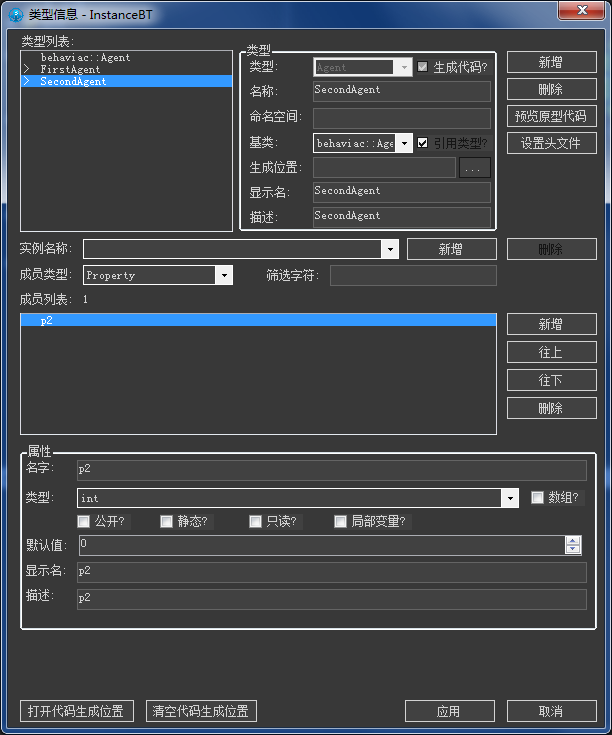The image size is (612, 735).
Task: Uncheck the 引用类型? checkbox
Action: point(422,143)
